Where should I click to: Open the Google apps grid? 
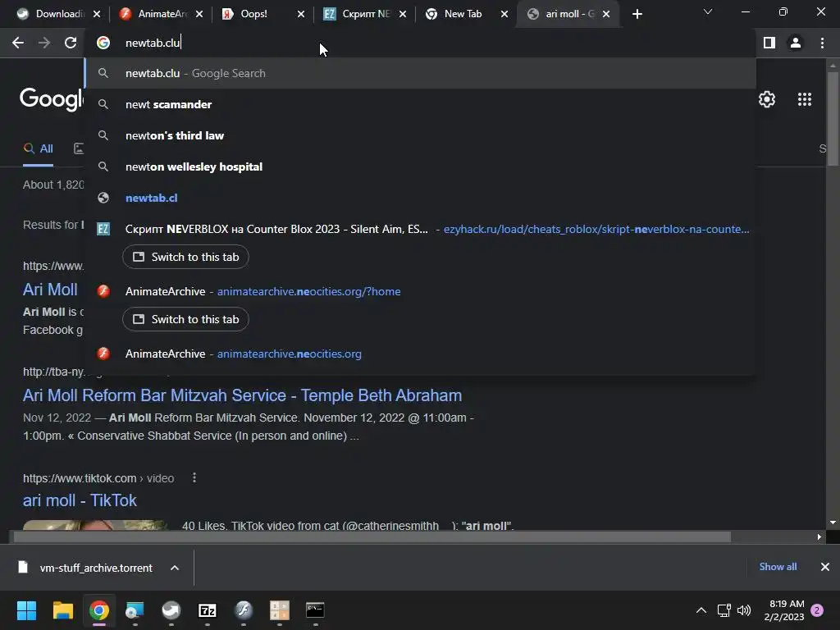point(804,99)
